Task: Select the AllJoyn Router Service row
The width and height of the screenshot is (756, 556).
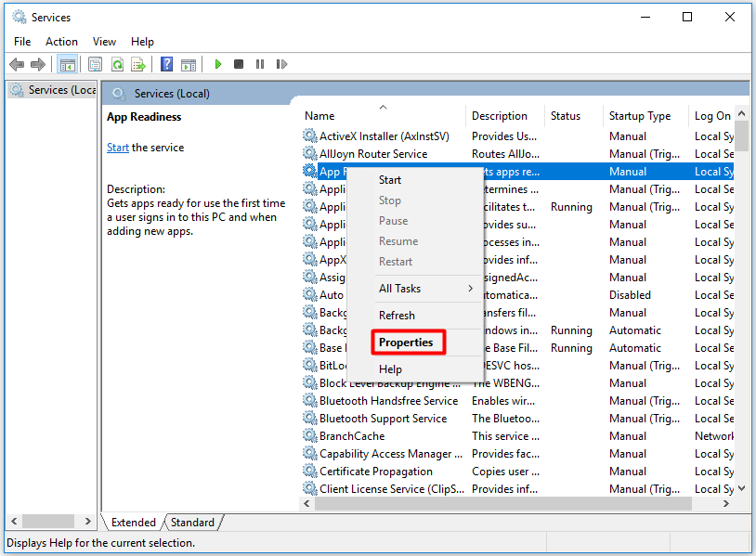Action: 518,153
